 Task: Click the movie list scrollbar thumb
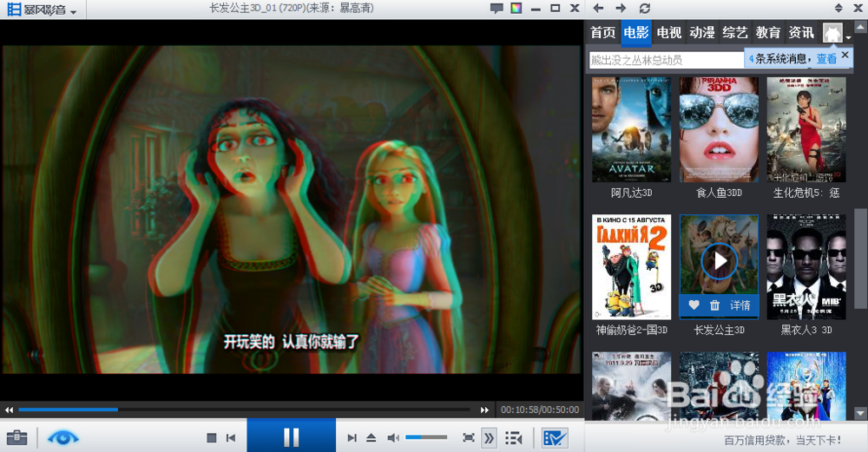tap(859, 259)
